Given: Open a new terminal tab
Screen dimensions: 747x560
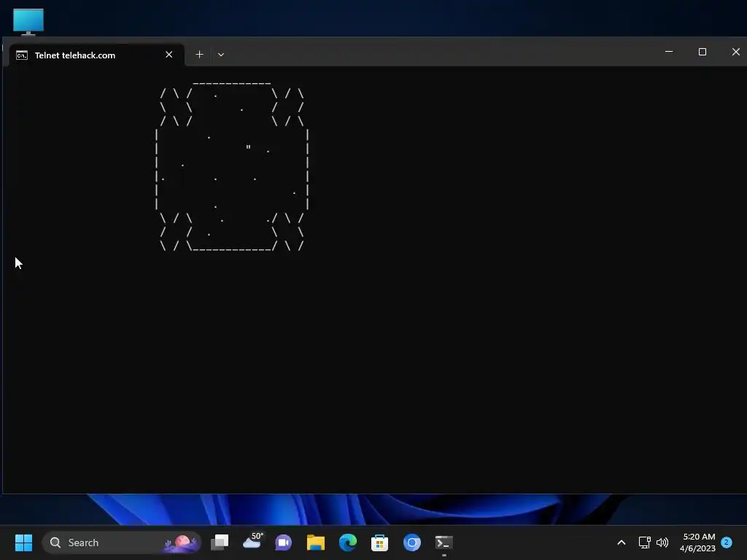Looking at the screenshot, I should [200, 55].
